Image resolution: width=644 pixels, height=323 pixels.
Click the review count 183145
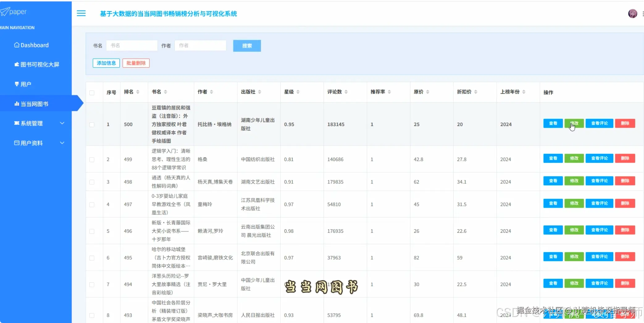tap(336, 124)
